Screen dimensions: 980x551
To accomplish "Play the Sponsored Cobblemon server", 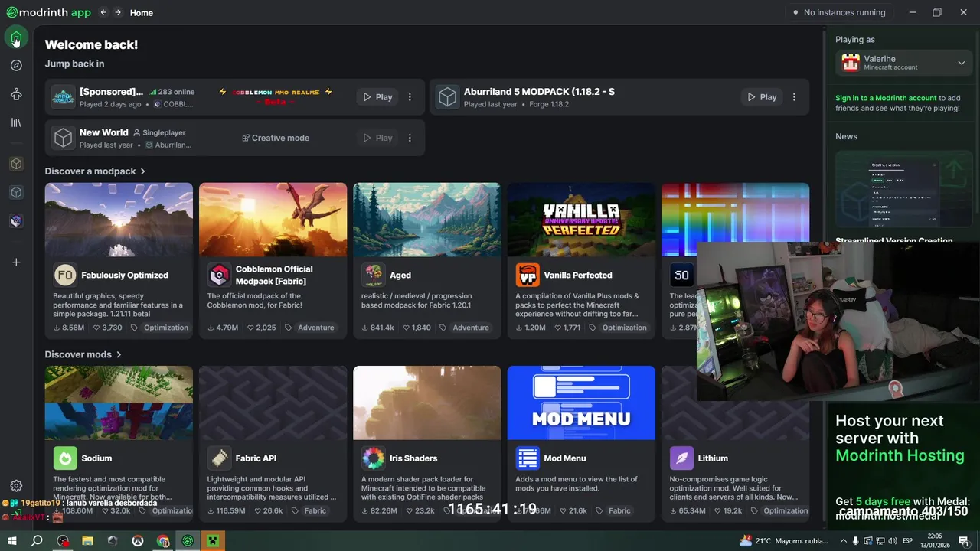I will [x=377, y=97].
